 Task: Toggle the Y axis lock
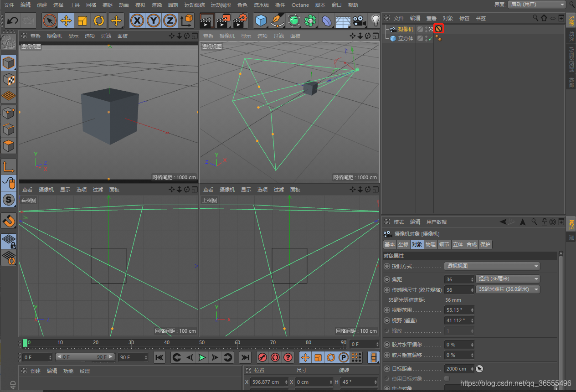coord(154,21)
